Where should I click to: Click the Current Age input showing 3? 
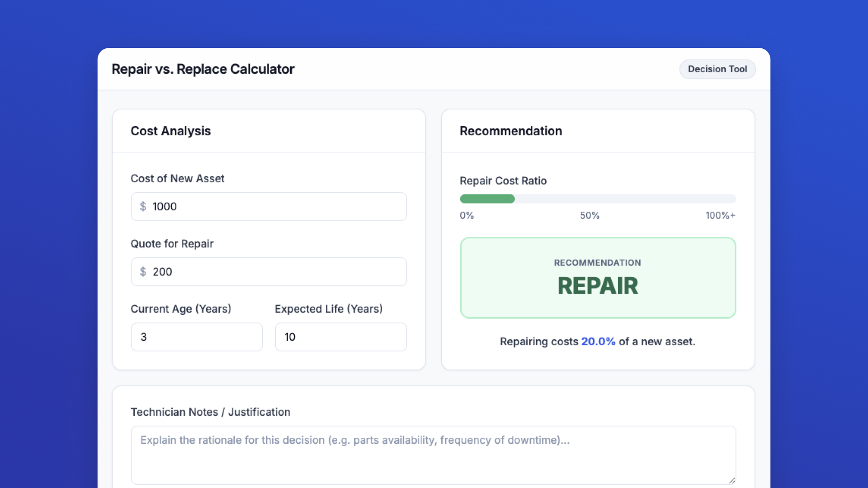pos(196,337)
